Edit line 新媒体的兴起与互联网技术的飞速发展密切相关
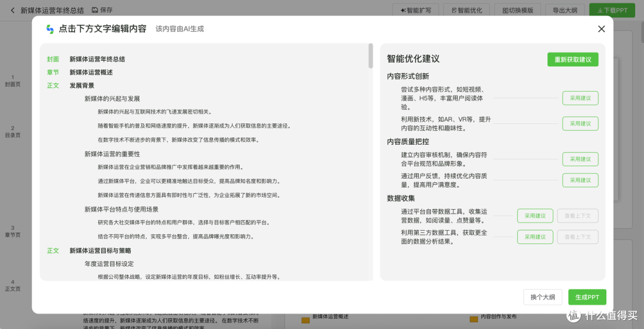 155,111
